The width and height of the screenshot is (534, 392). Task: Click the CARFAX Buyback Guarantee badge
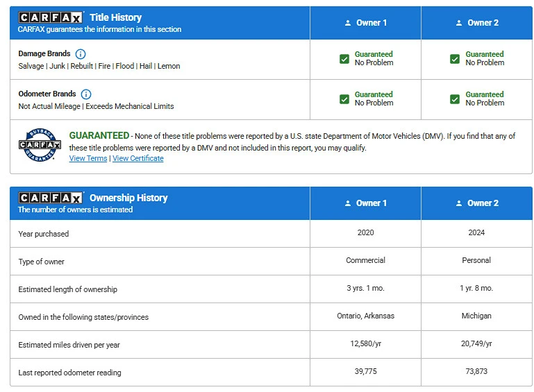coord(40,145)
